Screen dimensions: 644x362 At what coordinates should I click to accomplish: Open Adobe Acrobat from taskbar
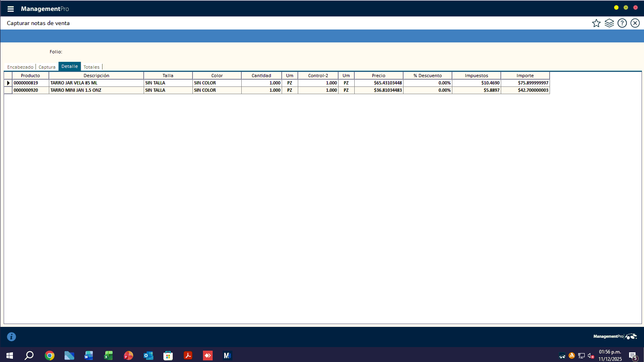point(188,356)
